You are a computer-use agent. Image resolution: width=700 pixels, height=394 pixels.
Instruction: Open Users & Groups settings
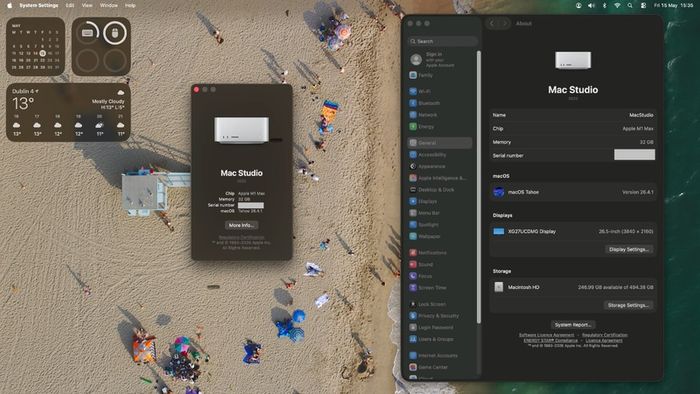coord(440,339)
